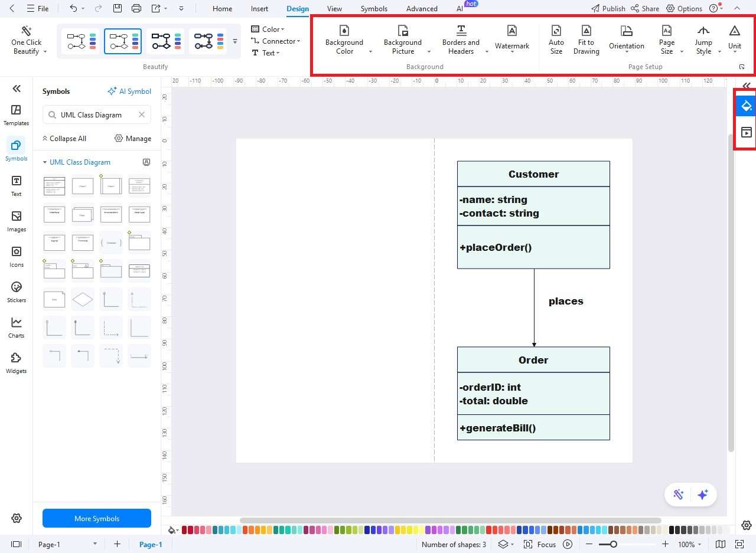Open the Text dropdown in the Beautify group
This screenshot has height=553, width=756.
(x=266, y=53)
